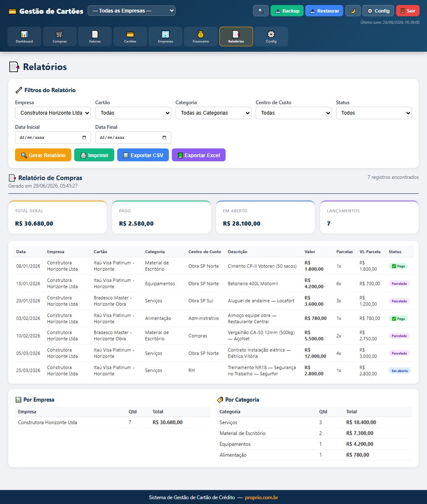Click the Backup button
This screenshot has width=427, height=504.
click(x=287, y=11)
